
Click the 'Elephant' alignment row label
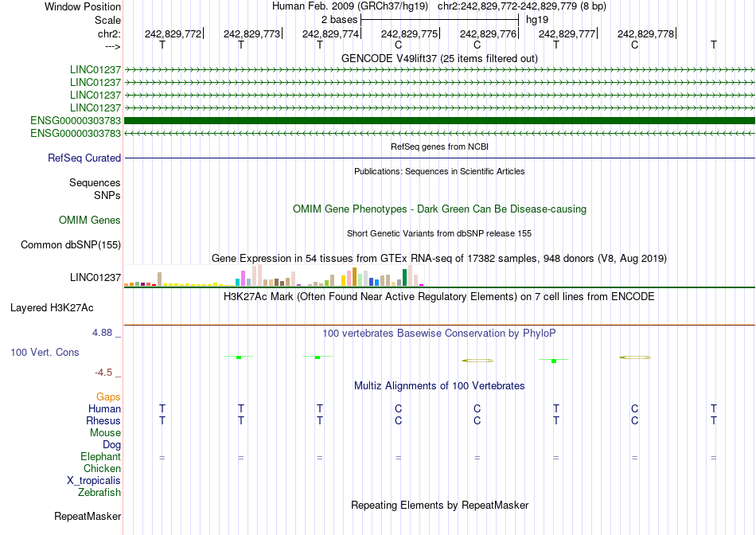tap(101, 456)
